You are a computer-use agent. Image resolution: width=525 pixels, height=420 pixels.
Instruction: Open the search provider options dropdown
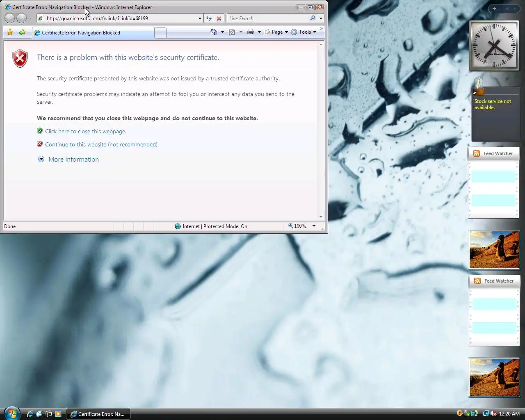(x=321, y=18)
